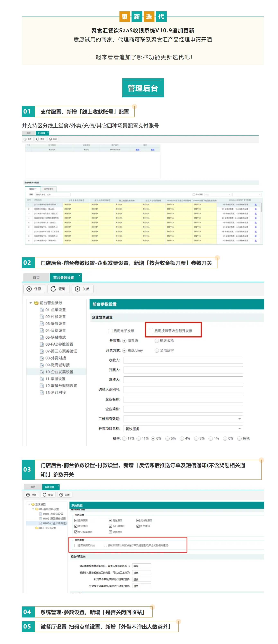Open the 开票项目名称 dropdown
Viewport: 278px width, 644px height.
[x=239, y=428]
